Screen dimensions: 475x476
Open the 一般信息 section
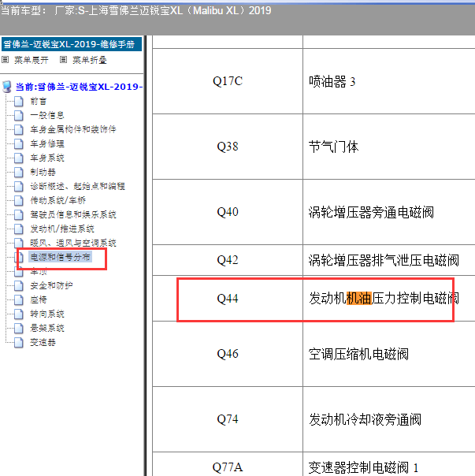(47, 115)
